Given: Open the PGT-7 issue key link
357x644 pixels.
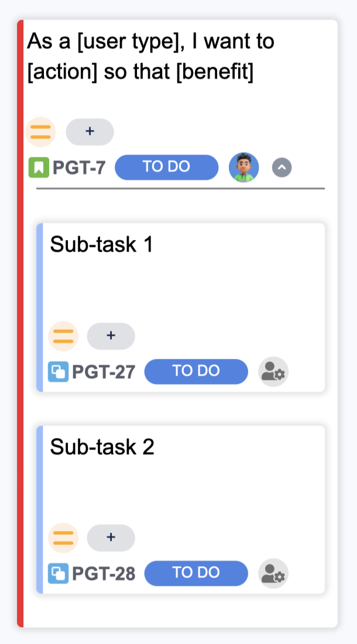Looking at the screenshot, I should (79, 168).
